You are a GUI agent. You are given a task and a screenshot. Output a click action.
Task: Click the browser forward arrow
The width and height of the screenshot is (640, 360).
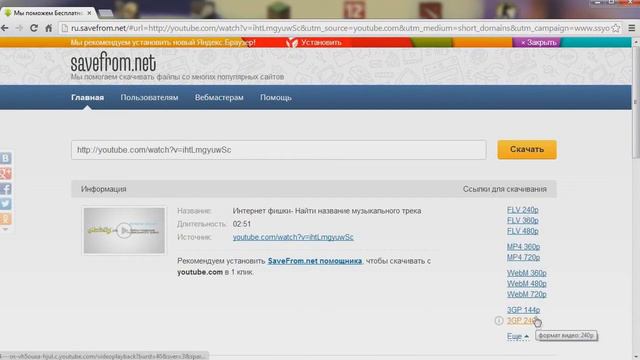pos(19,28)
